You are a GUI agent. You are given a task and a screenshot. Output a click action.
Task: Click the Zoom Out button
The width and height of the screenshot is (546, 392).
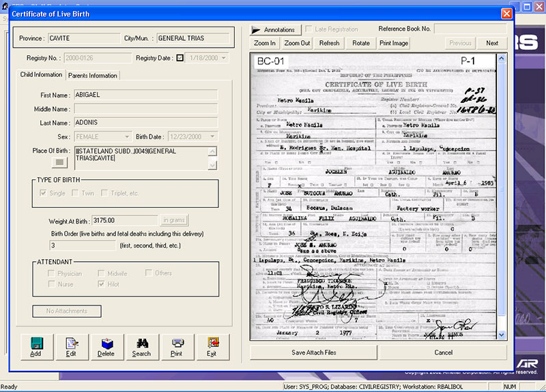[297, 43]
